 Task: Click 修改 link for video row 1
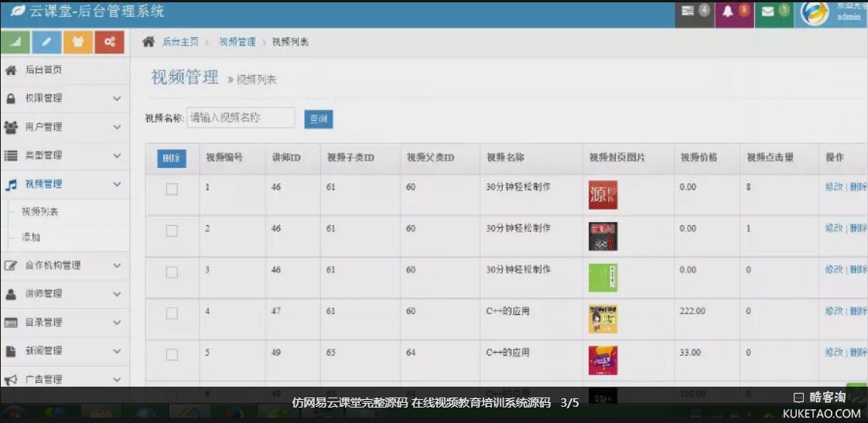(834, 187)
